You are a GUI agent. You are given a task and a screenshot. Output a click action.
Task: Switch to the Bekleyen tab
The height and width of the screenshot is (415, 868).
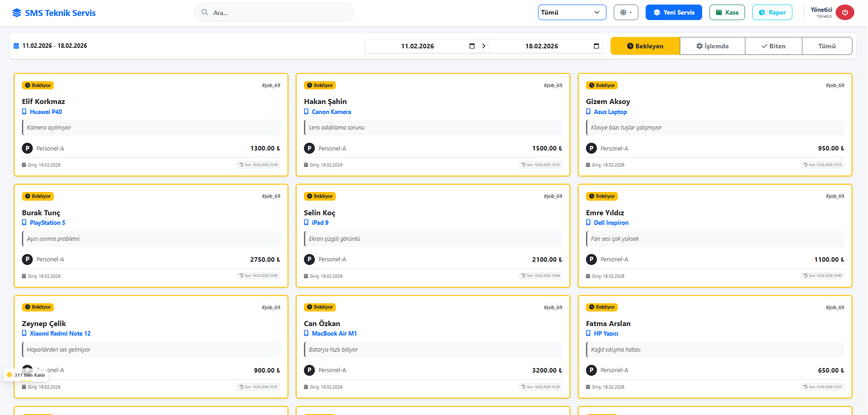coord(645,46)
